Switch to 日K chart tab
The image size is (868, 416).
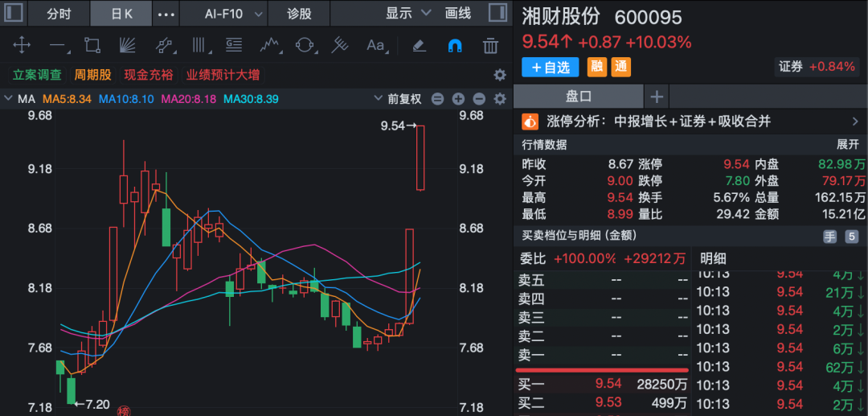[121, 14]
